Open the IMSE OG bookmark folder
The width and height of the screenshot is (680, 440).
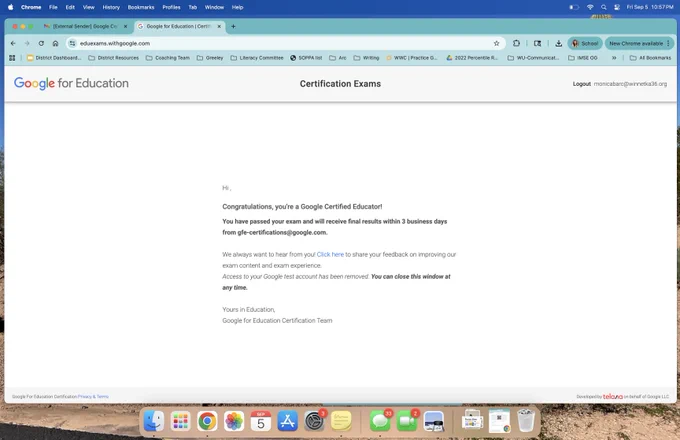point(583,58)
